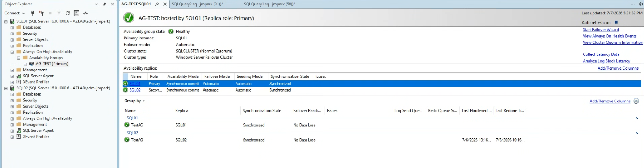The height and width of the screenshot is (168, 644).
Task: Click the Disconnect icon in Object Explorer
Action: (x=41, y=13)
